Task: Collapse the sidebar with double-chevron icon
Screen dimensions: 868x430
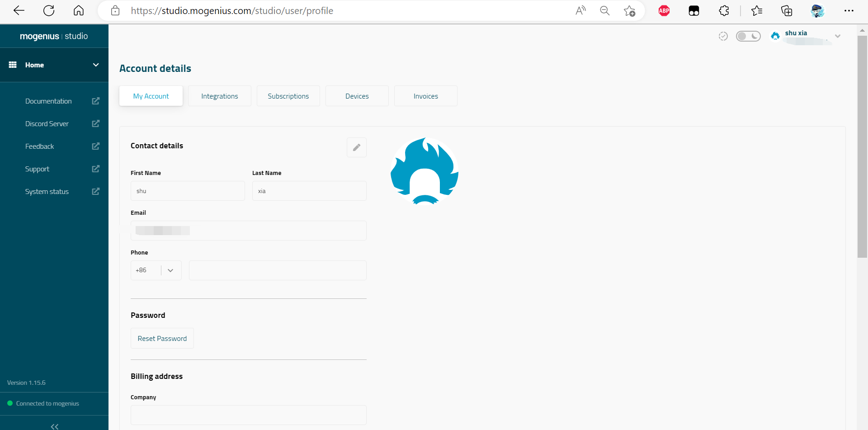Action: point(54,426)
